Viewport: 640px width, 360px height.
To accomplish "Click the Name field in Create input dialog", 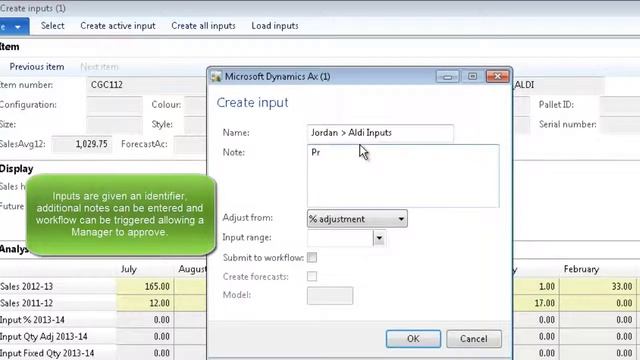I will point(380,133).
